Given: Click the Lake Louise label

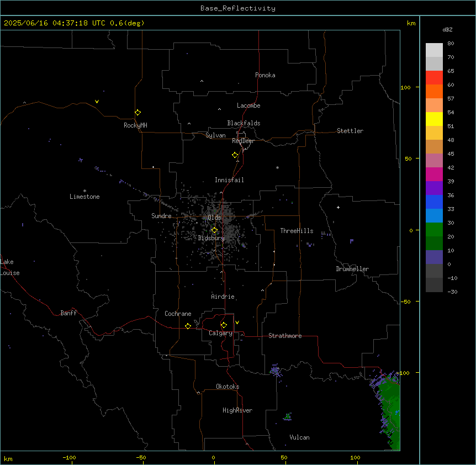Looking at the screenshot, I should pos(9,267).
